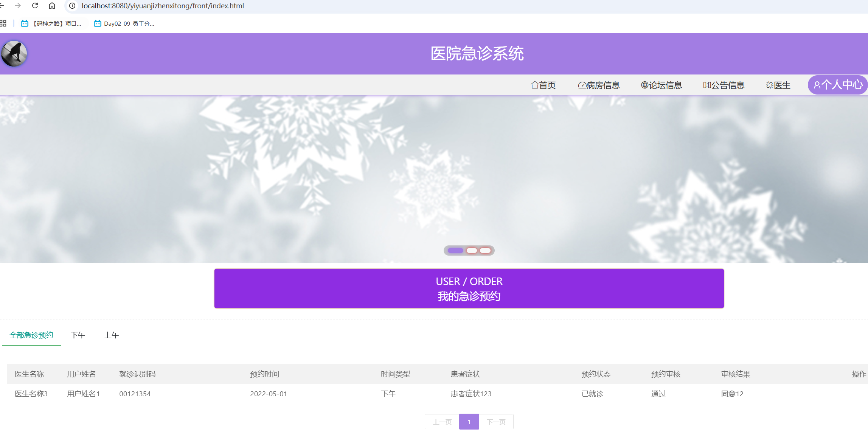Open 个人中心 personal center

[838, 85]
